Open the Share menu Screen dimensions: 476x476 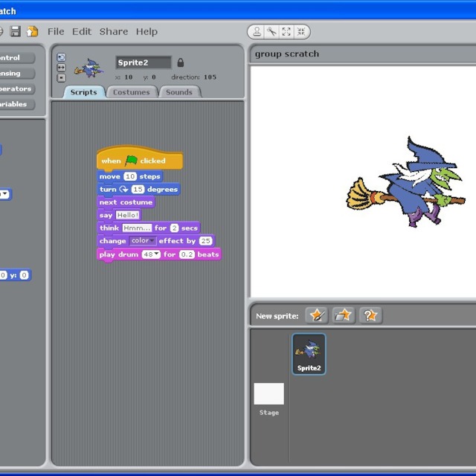[114, 31]
